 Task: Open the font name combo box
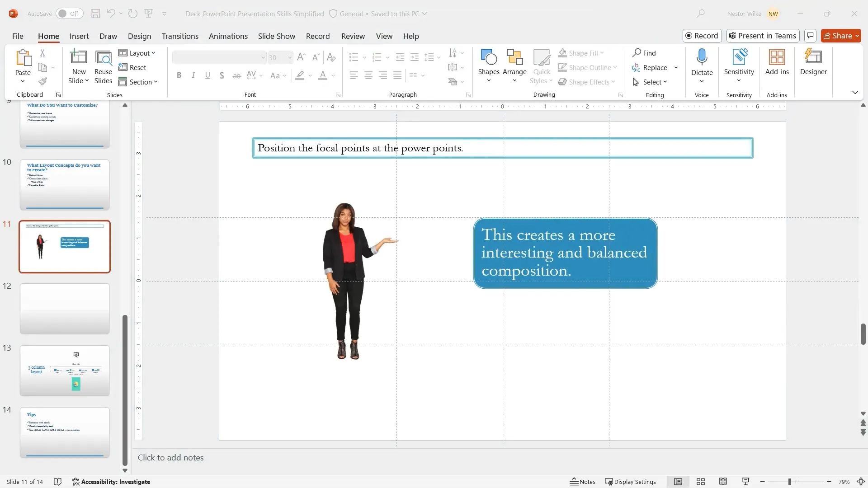coord(219,57)
